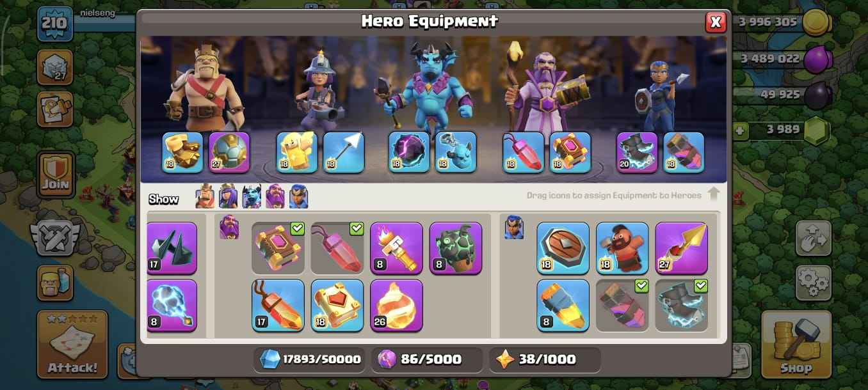Screen dimensions: 868x390
Task: Click equipped Electro Boots with checkmark
Action: click(x=681, y=305)
